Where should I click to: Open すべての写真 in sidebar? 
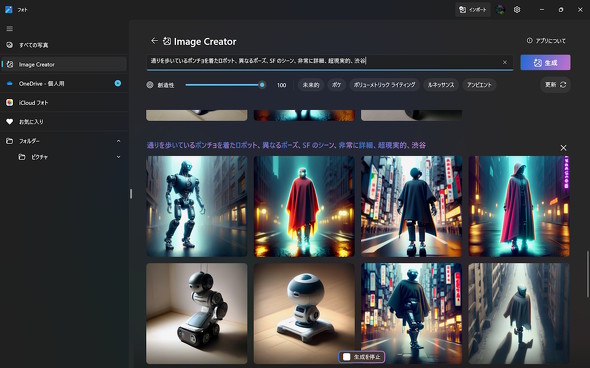(64, 45)
